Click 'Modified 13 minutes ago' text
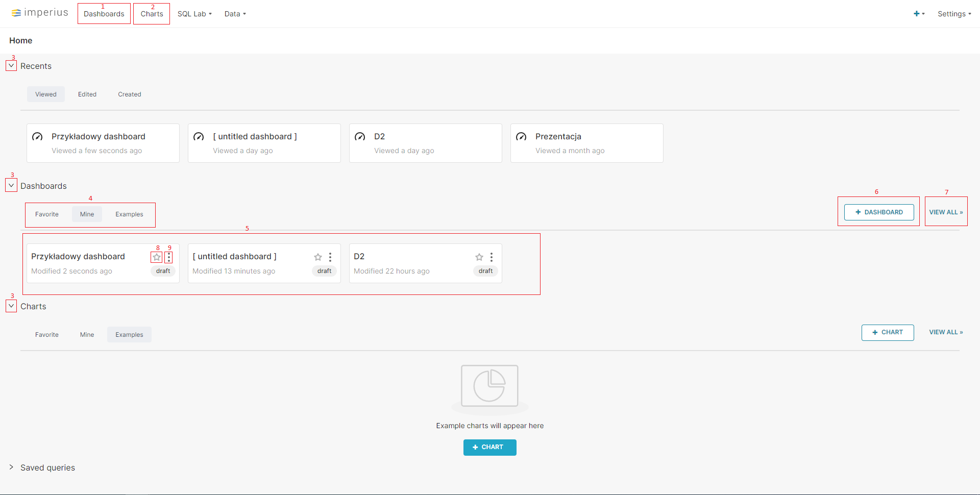Image resolution: width=980 pixels, height=495 pixels. click(x=234, y=271)
